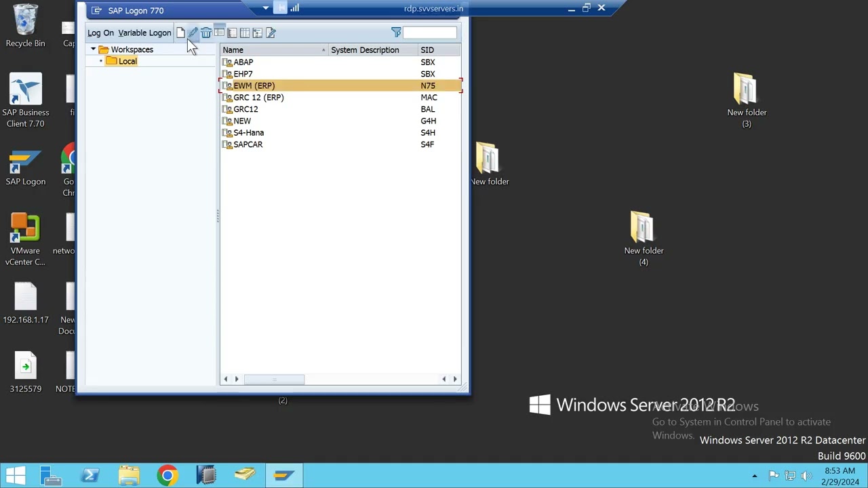868x488 pixels.
Task: Click the SAP Logon title bar menu icon
Action: [x=96, y=10]
